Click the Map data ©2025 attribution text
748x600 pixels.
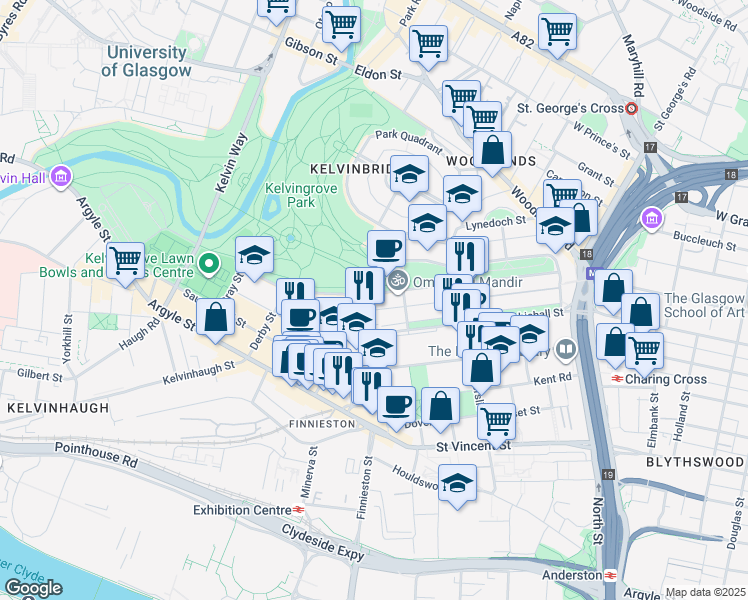pos(705,593)
